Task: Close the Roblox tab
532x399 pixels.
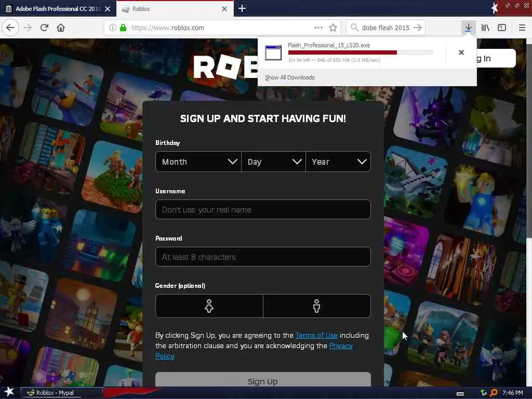Action: pos(224,9)
